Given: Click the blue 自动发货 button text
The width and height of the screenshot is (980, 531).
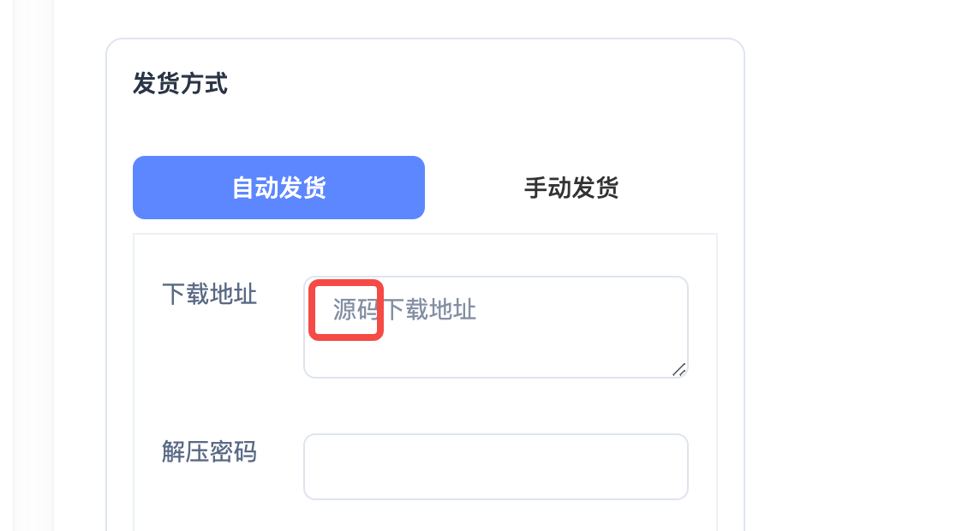Looking at the screenshot, I should (x=278, y=188).
